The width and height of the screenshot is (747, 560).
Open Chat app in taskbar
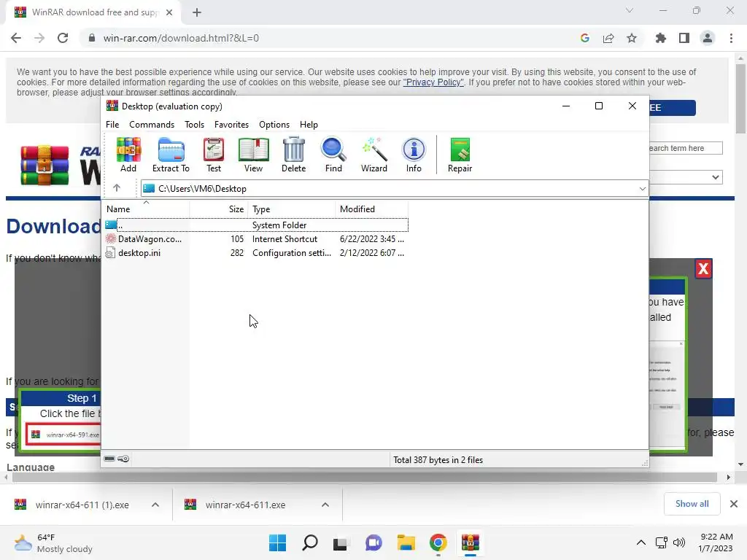pos(374,542)
